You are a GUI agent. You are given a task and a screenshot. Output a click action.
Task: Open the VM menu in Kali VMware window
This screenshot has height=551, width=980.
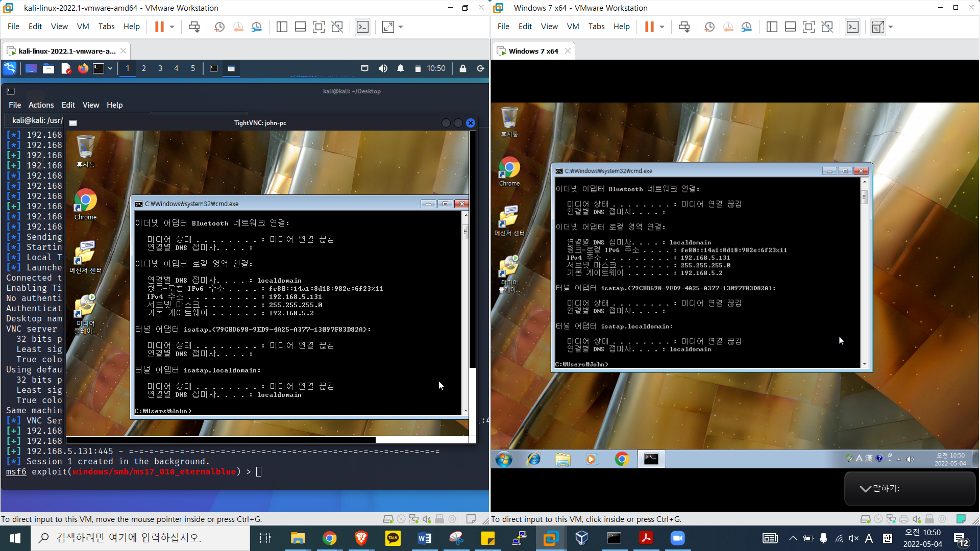83,27
